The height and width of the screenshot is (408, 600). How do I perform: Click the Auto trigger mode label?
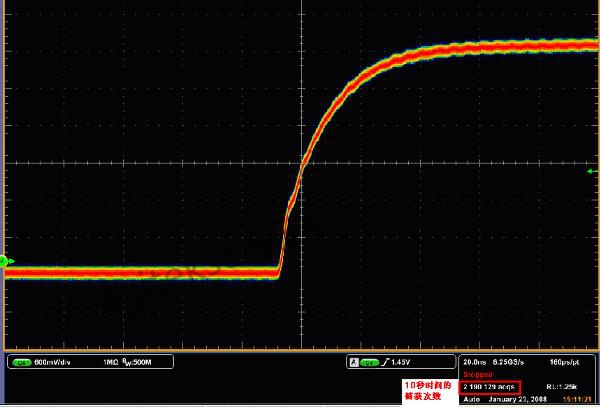click(x=472, y=398)
